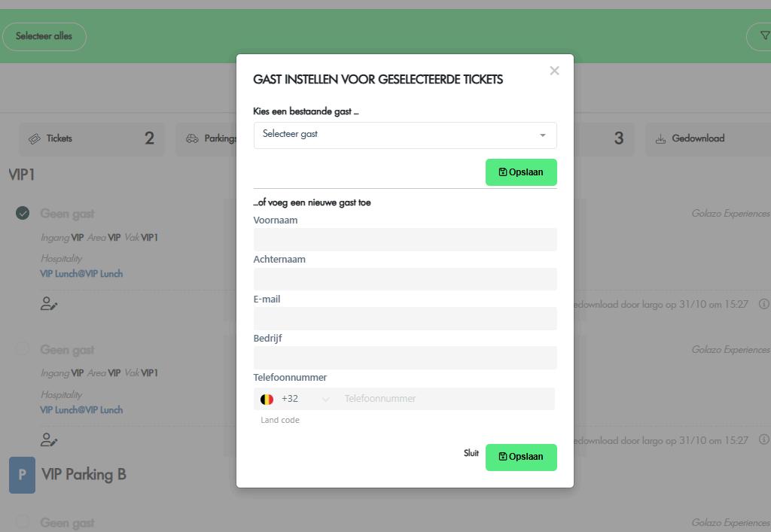Viewport: 771px width, 532px height.
Task: Click into the E-mail field
Action: [405, 318]
